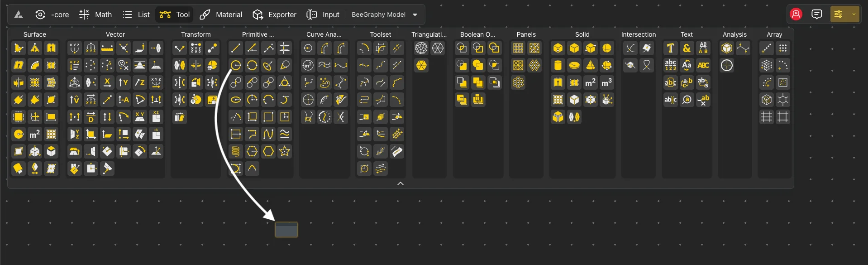Switch to the Math tab
This screenshot has height=265, width=868.
[x=95, y=14]
